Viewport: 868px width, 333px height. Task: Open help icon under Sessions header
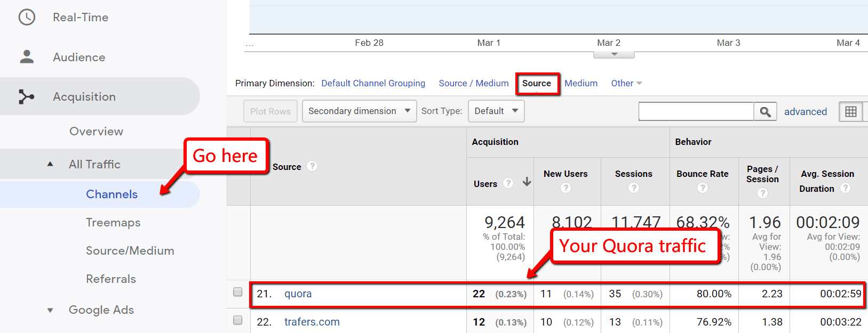pos(633,188)
